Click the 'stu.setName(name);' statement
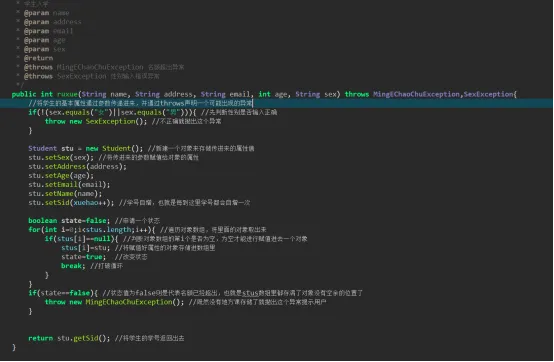 65,194
